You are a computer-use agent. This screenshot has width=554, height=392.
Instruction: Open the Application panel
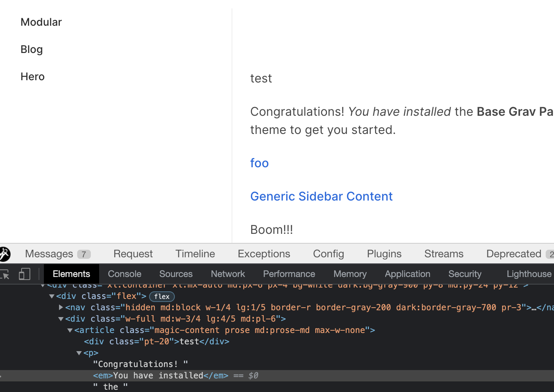click(x=407, y=274)
